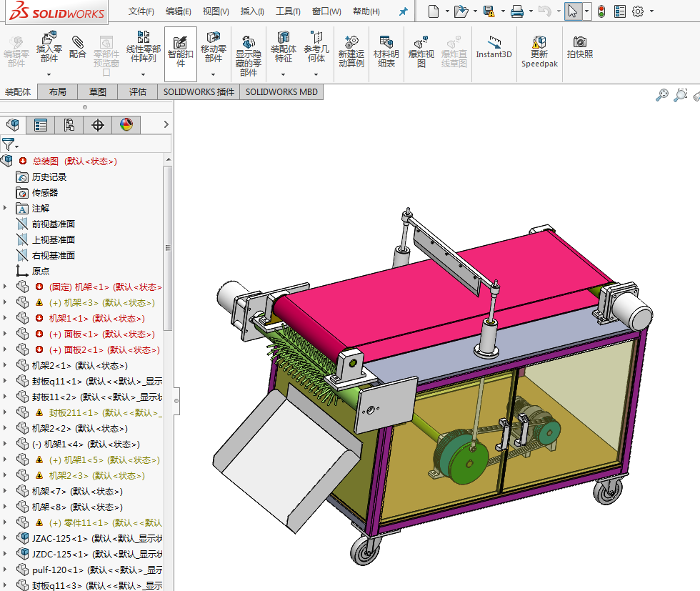Viewport: 700px width, 591px height.
Task: Toggle the pin on the menu bar
Action: [x=403, y=11]
